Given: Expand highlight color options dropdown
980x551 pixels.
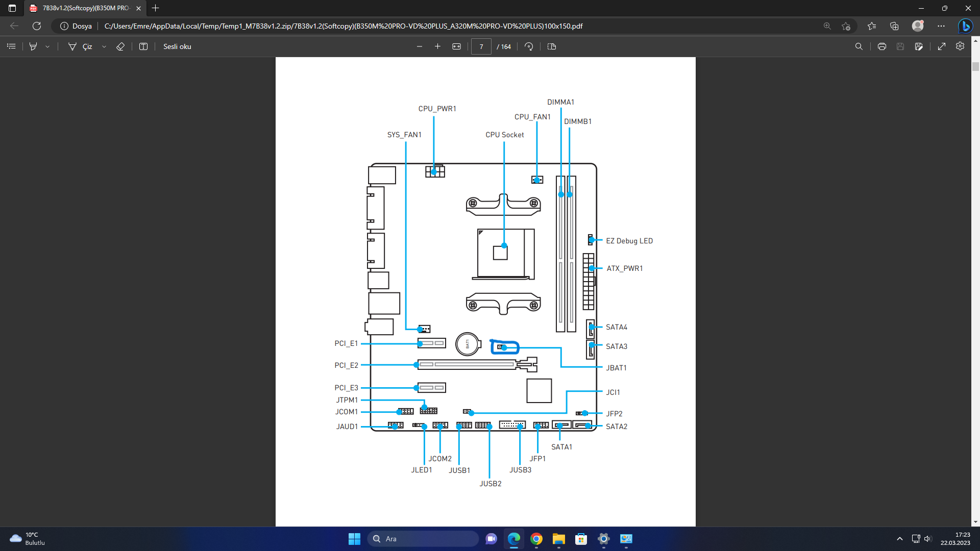Looking at the screenshot, I should 47,46.
